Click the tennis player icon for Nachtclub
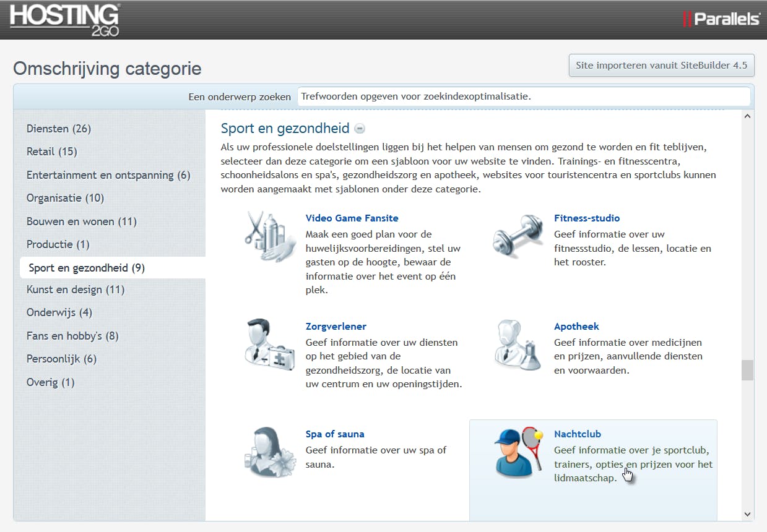This screenshot has height=532, width=767. [518, 452]
